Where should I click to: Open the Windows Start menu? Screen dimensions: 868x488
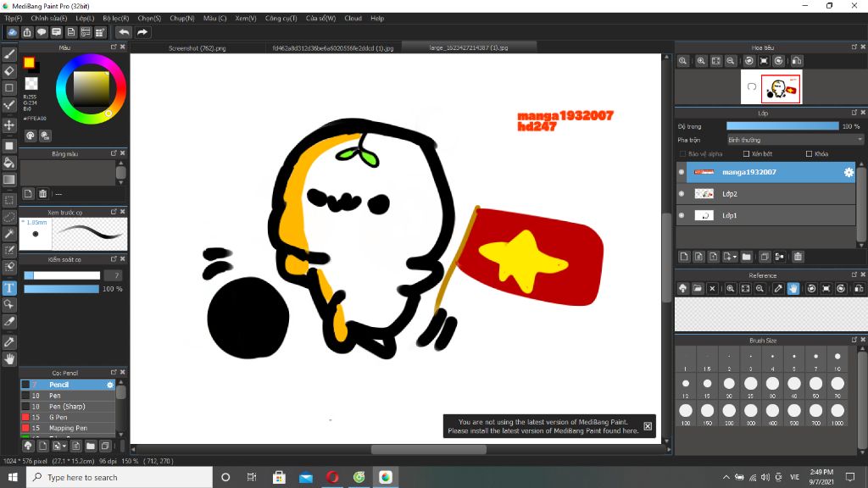pyautogui.click(x=13, y=477)
